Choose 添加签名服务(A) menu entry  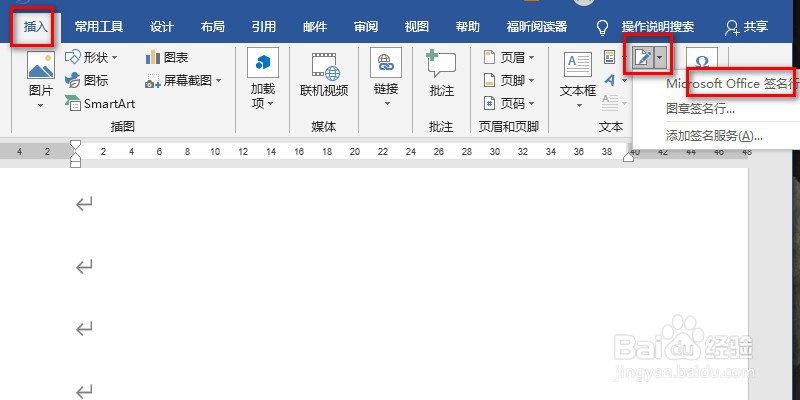pyautogui.click(x=714, y=136)
